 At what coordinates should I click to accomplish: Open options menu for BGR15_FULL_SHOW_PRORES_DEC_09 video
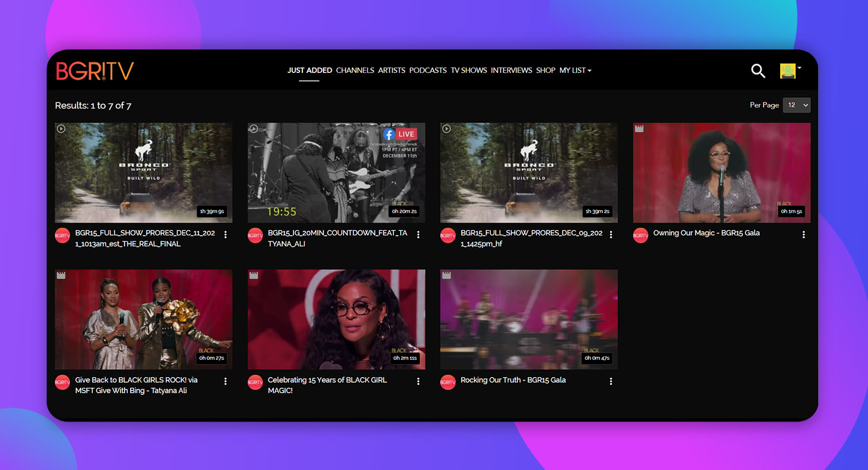coord(611,235)
